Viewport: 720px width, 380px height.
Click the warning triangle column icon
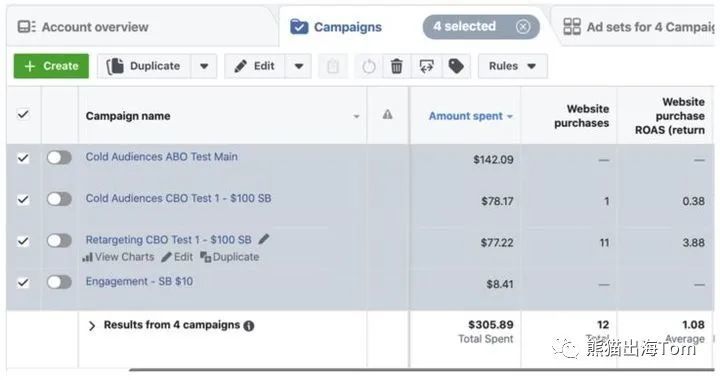tap(388, 114)
